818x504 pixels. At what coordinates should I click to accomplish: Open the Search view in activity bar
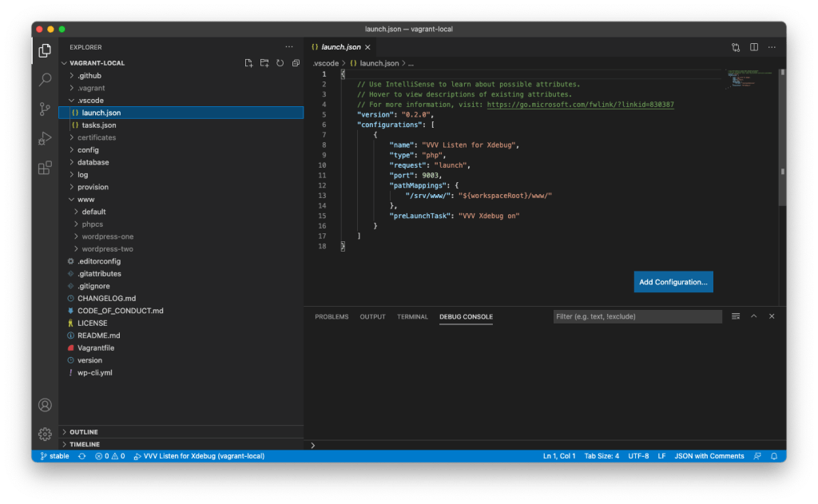pyautogui.click(x=46, y=80)
